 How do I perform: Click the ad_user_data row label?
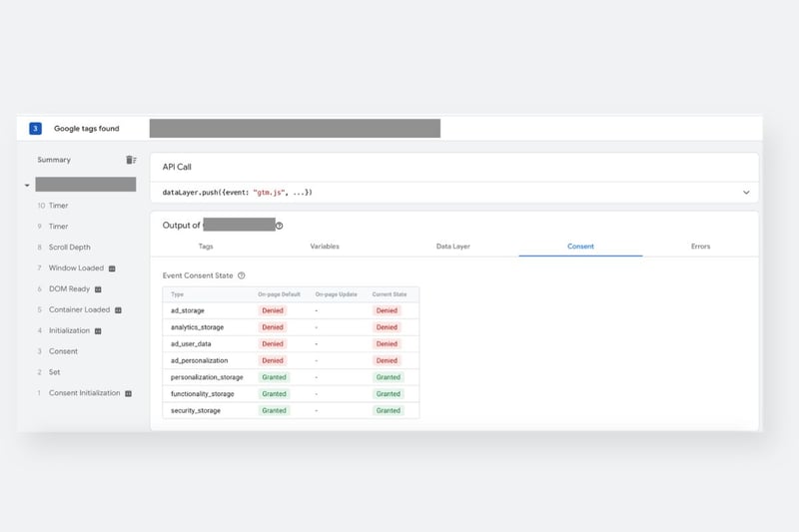click(x=191, y=344)
